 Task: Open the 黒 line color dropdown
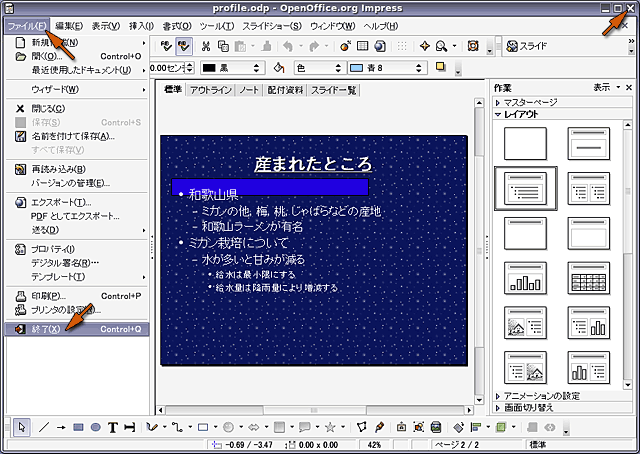point(240,67)
